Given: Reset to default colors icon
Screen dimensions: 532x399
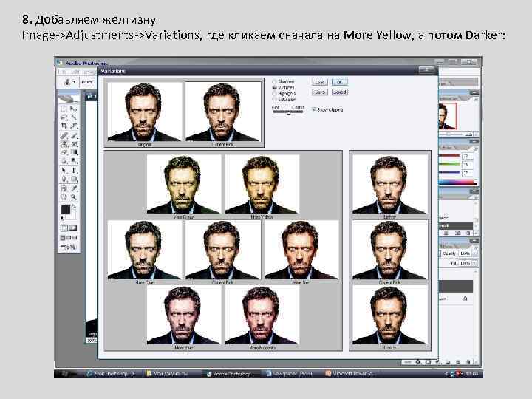Looking at the screenshot, I should click(62, 218).
